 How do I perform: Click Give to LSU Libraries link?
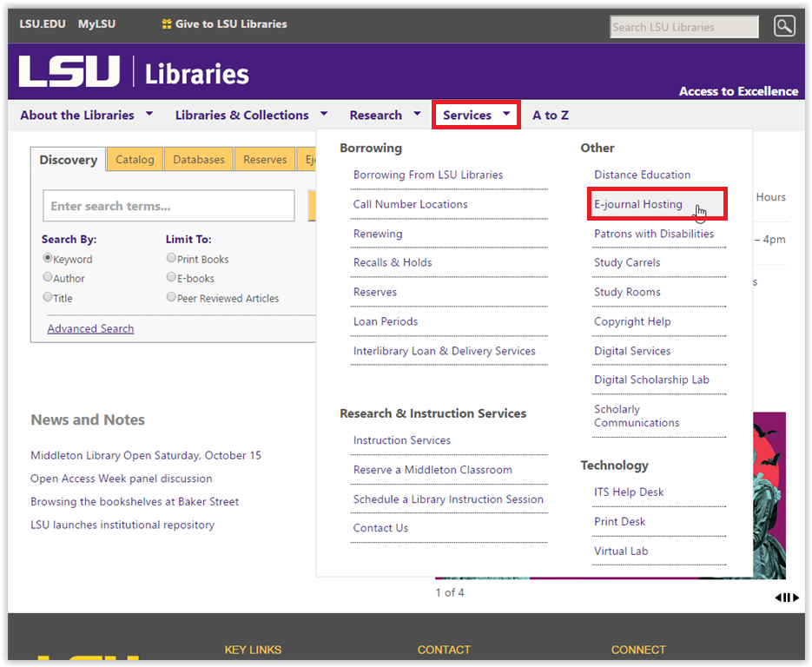click(x=231, y=23)
